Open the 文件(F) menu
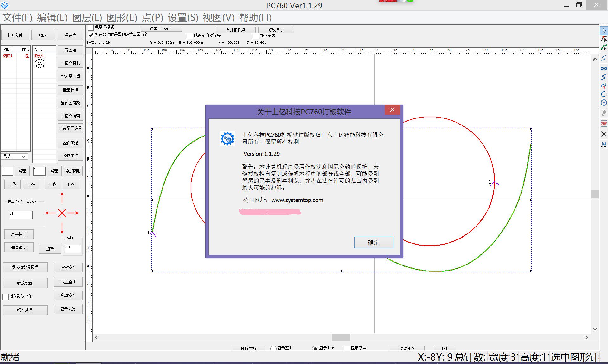Image resolution: width=608 pixels, height=364 pixels. (x=17, y=18)
